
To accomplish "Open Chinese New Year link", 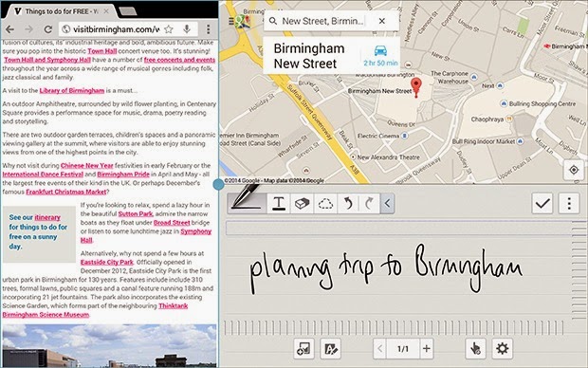I will click(87, 165).
